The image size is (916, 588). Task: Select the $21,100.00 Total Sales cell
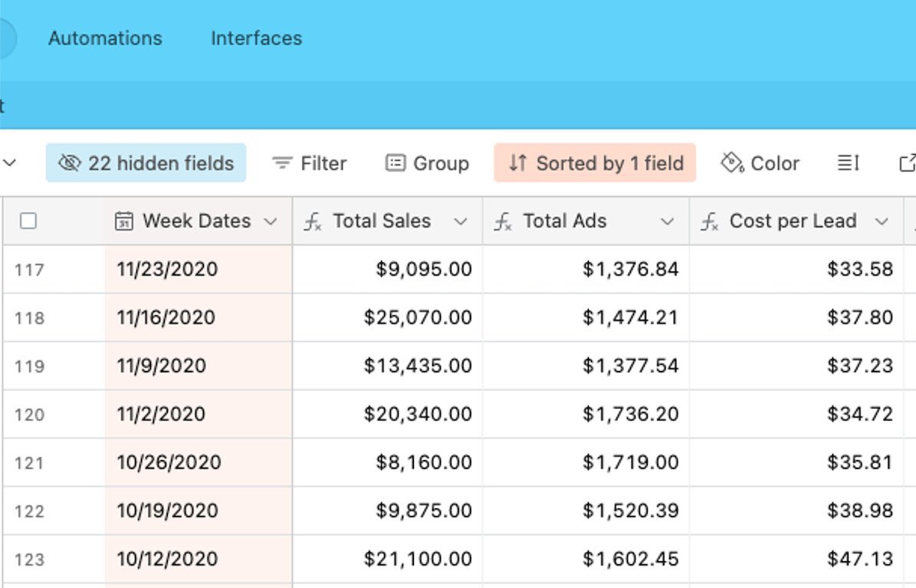(x=388, y=560)
